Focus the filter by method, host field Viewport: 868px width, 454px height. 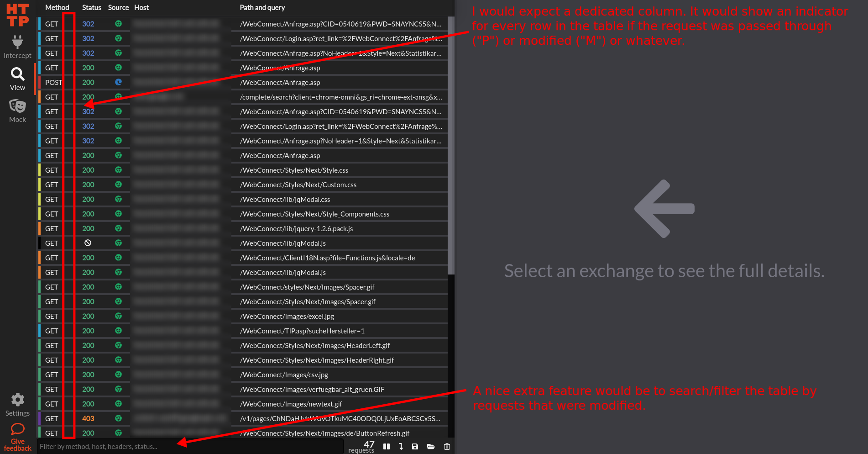coord(190,447)
